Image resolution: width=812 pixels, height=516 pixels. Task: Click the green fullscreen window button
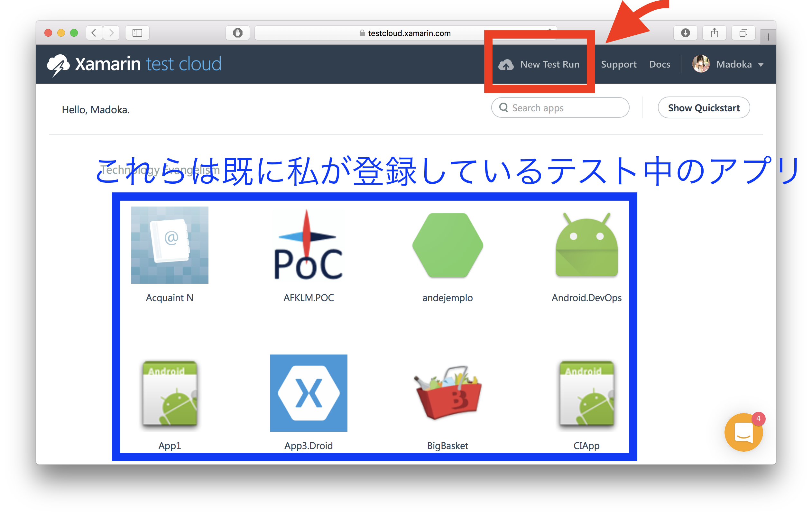coord(74,33)
